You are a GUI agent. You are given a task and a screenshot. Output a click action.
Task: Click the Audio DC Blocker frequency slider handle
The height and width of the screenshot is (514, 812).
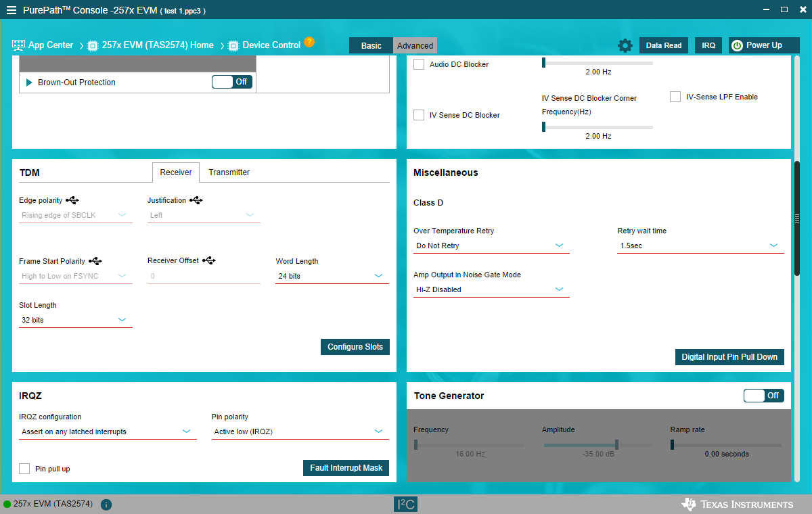tap(543, 62)
